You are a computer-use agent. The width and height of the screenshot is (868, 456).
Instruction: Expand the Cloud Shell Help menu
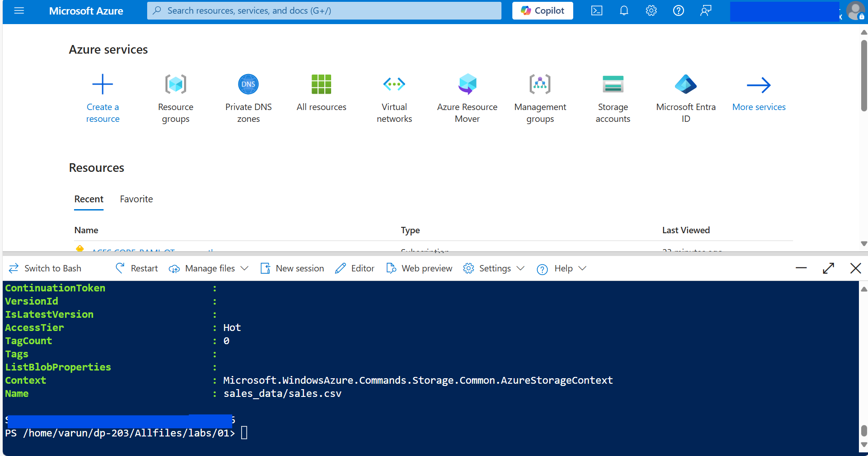560,268
